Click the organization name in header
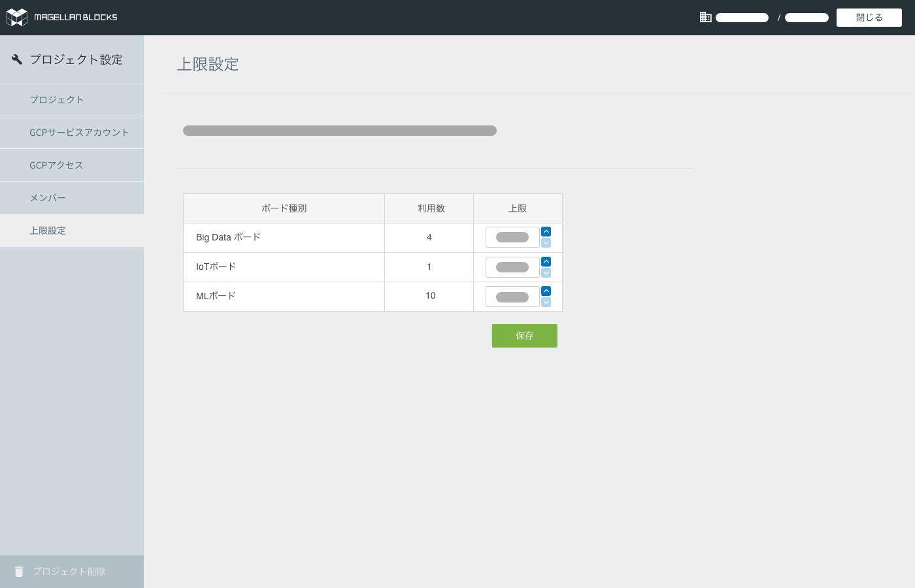The width and height of the screenshot is (915, 588). pos(742,18)
